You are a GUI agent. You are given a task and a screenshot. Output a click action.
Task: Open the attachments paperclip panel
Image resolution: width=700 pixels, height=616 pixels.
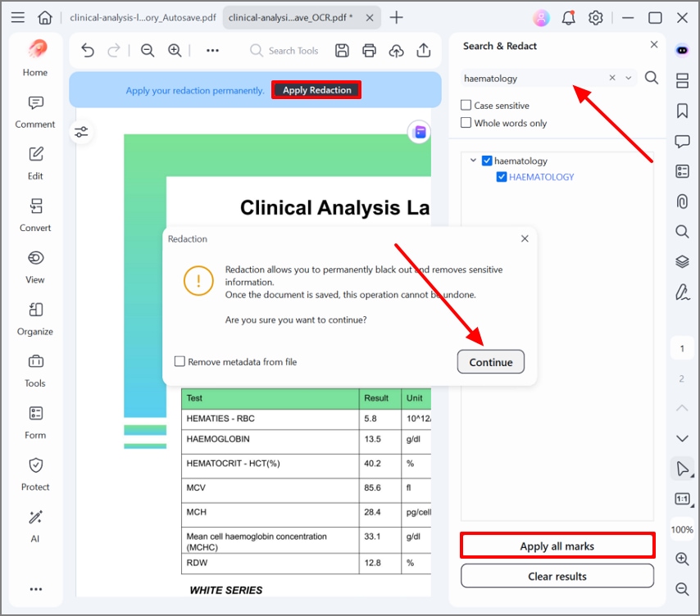click(x=682, y=202)
